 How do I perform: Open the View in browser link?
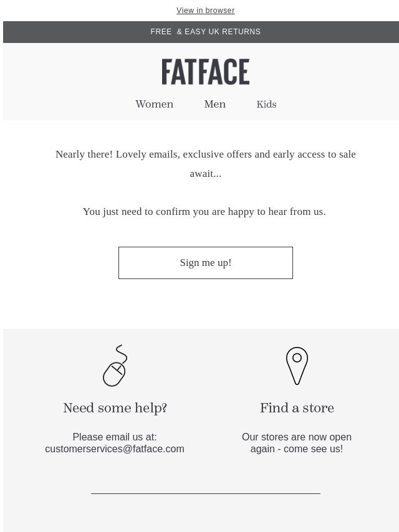[206, 11]
